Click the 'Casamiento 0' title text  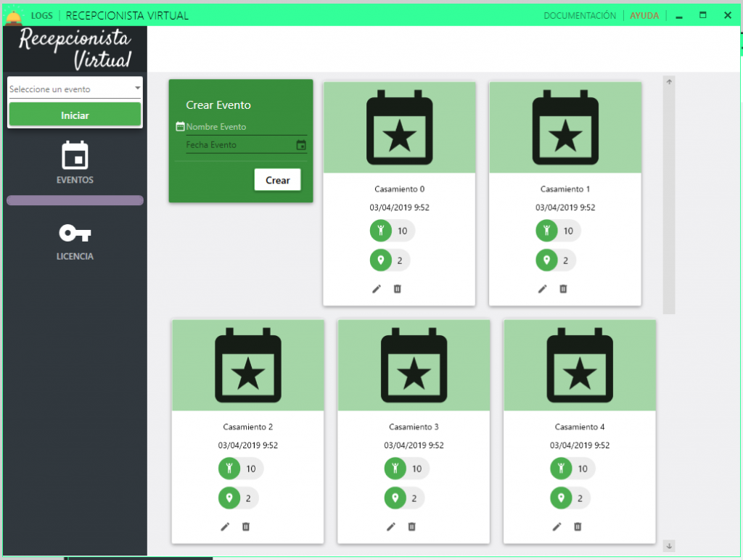point(400,189)
